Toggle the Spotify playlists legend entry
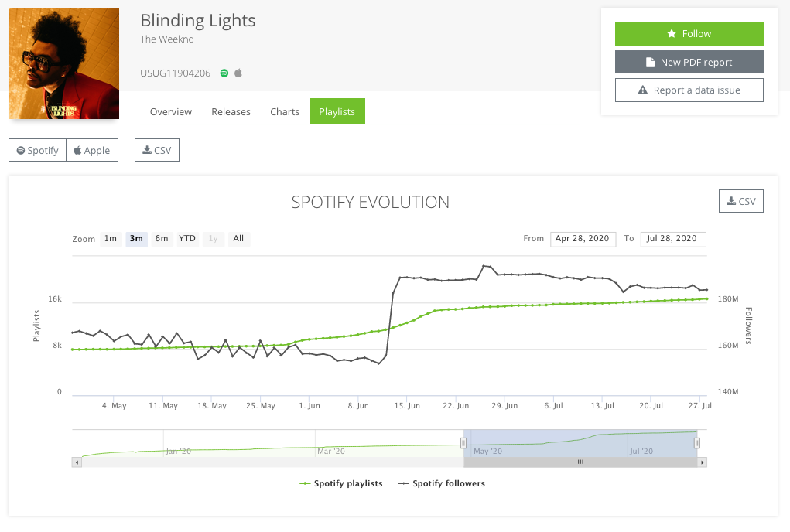The height and width of the screenshot is (532, 790). (x=341, y=483)
